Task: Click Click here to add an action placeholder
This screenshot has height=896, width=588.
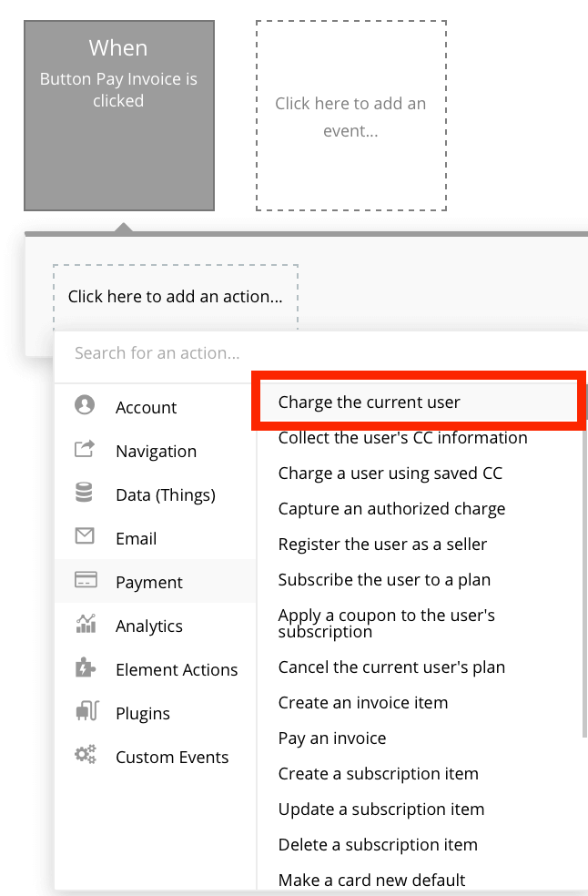Action: pos(176,296)
